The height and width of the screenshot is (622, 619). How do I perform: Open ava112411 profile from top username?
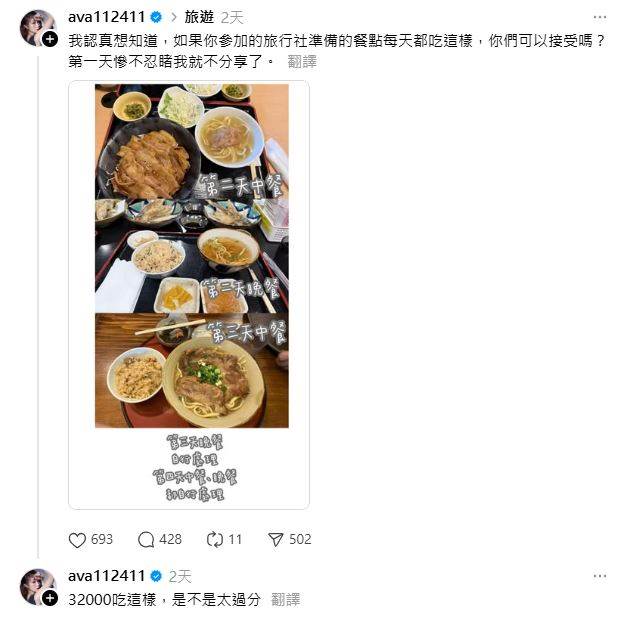tap(107, 17)
